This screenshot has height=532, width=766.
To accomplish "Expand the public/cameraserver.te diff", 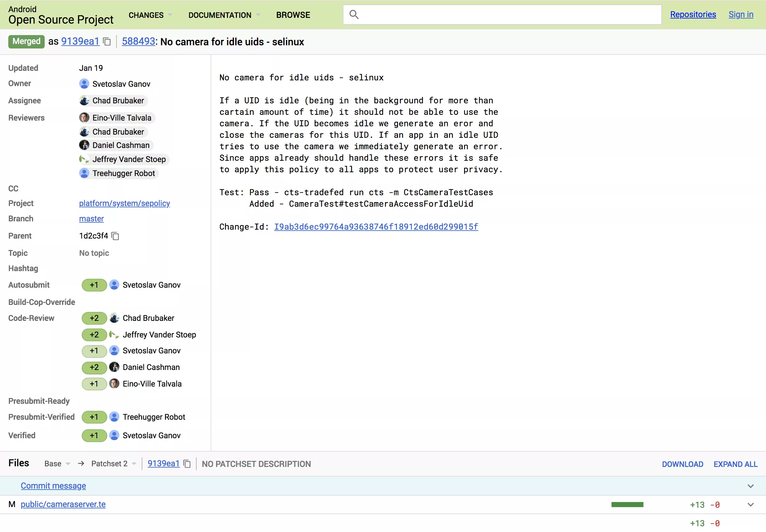I will coord(750,505).
